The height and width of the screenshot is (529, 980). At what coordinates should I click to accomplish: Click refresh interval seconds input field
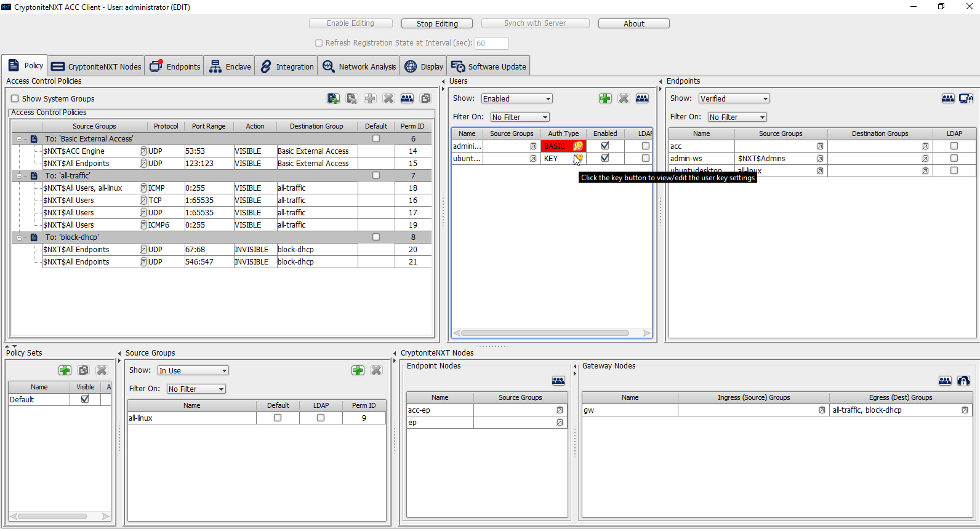(x=491, y=43)
